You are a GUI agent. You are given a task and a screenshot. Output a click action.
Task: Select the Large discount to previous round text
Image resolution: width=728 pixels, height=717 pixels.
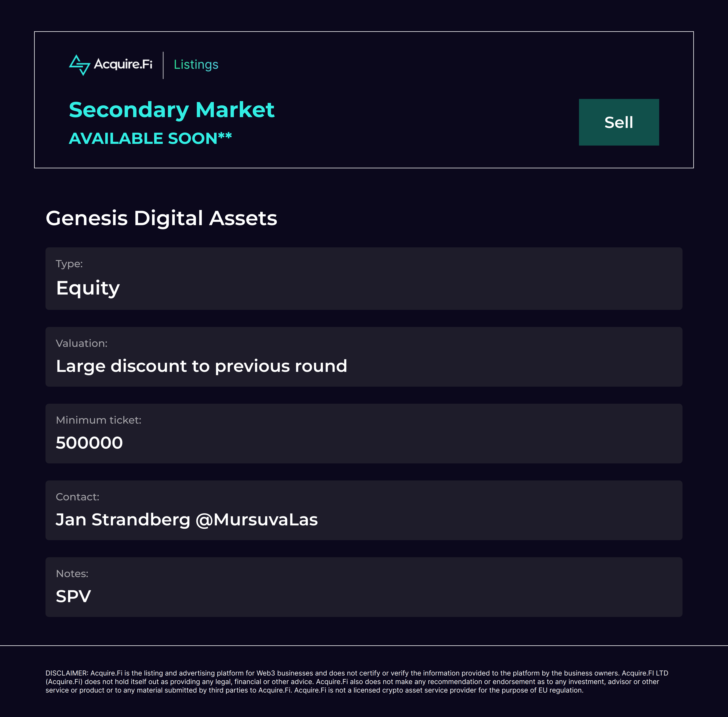point(202,366)
